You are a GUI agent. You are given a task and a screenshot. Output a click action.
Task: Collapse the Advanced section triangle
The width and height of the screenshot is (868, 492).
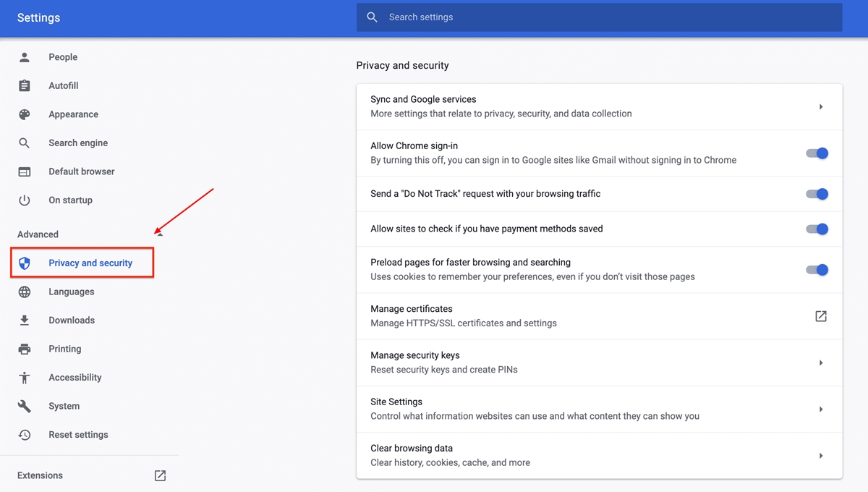click(x=160, y=234)
